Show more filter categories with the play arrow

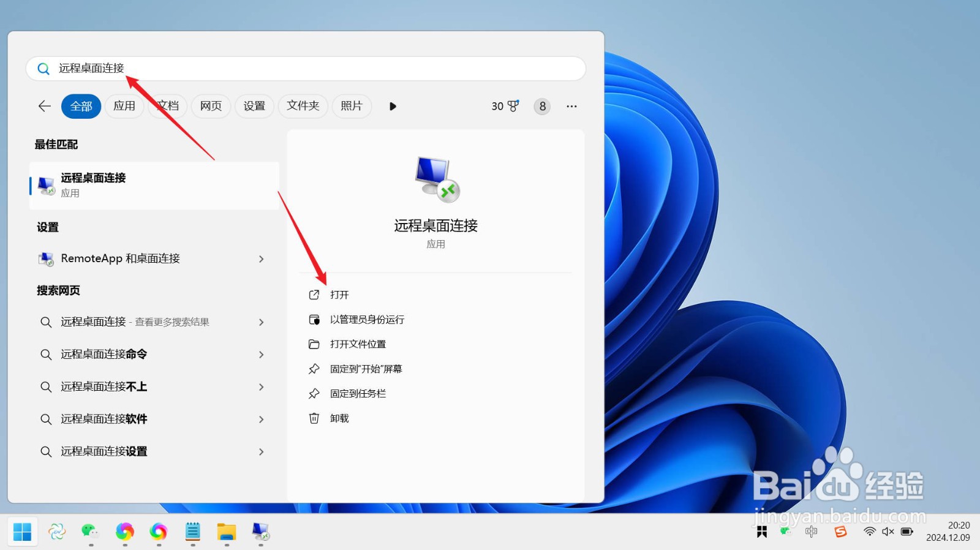coord(393,106)
